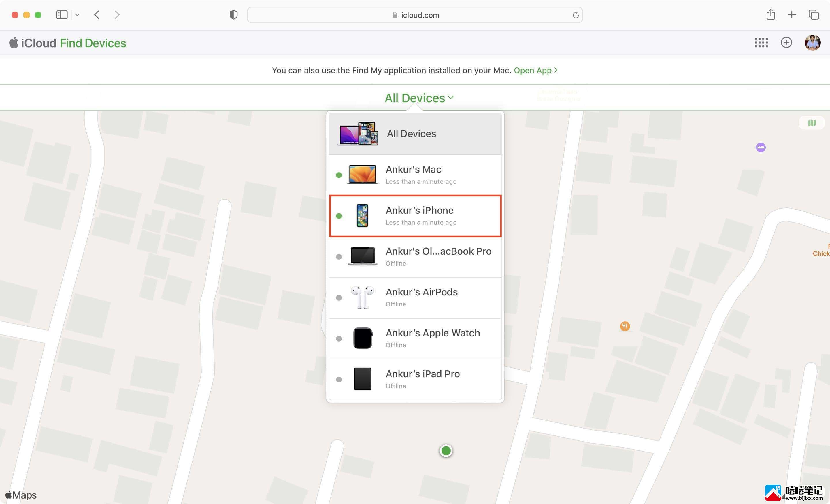Collapse the All Devices dropdown header
Image resolution: width=830 pixels, height=504 pixels.
click(419, 98)
